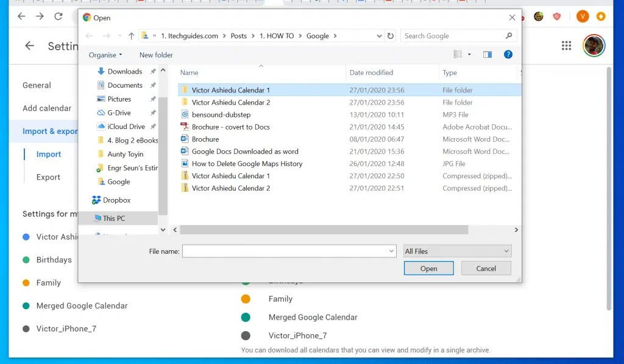Open General in Calendar settings sidebar

[x=37, y=85]
